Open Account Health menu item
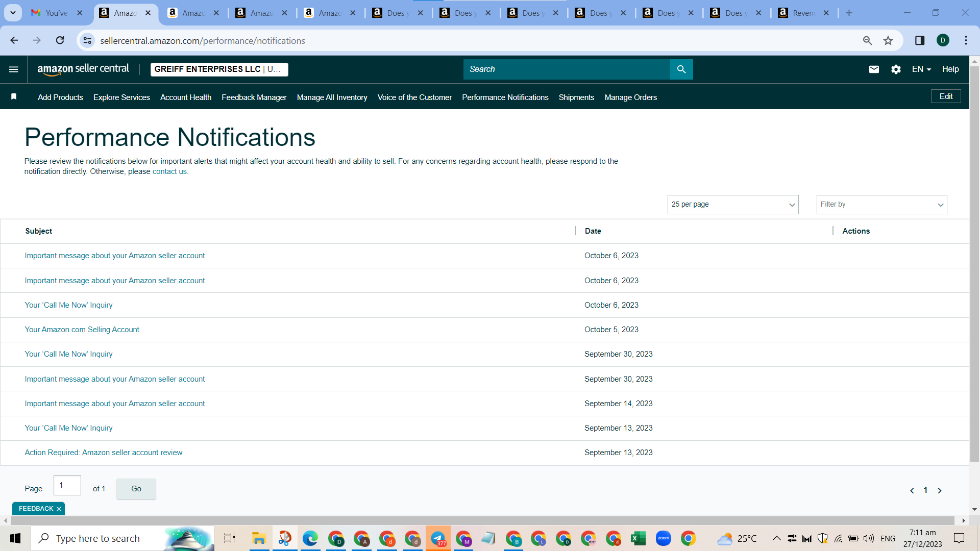Viewport: 980px width, 551px height. pyautogui.click(x=186, y=97)
